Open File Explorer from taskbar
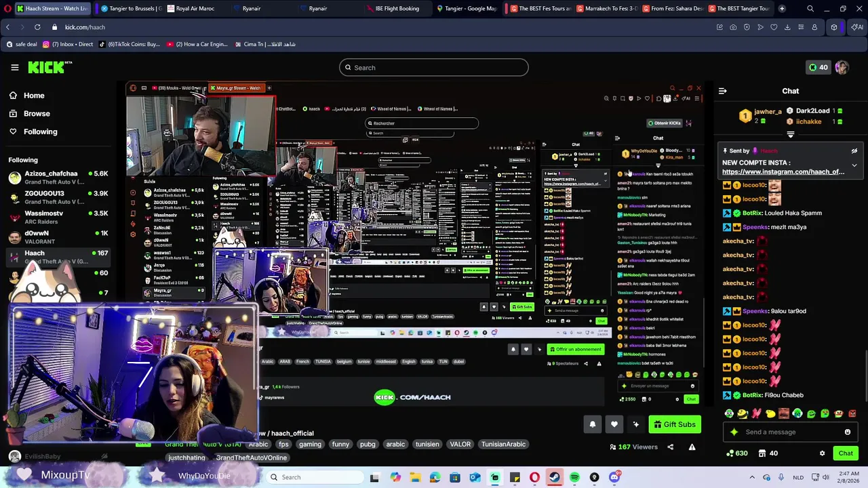Viewport: 868px width, 488px height. tap(415, 477)
